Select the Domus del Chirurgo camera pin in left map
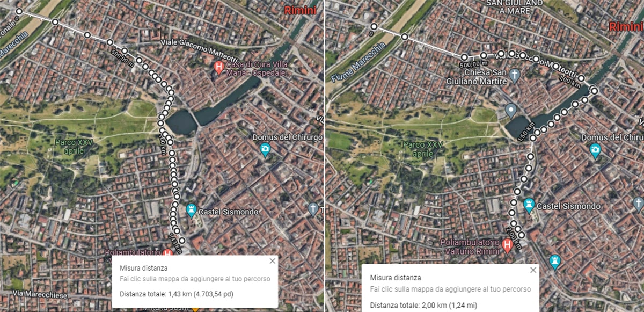 (x=265, y=150)
